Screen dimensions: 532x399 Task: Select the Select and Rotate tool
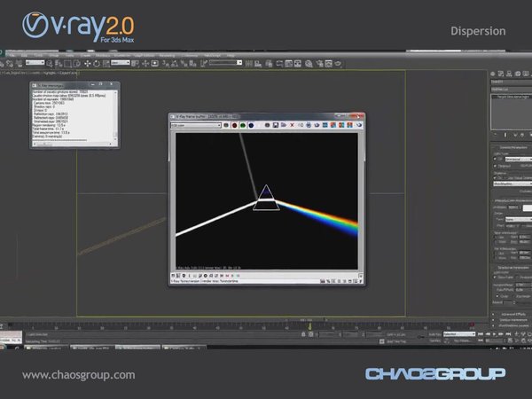pyautogui.click(x=97, y=64)
